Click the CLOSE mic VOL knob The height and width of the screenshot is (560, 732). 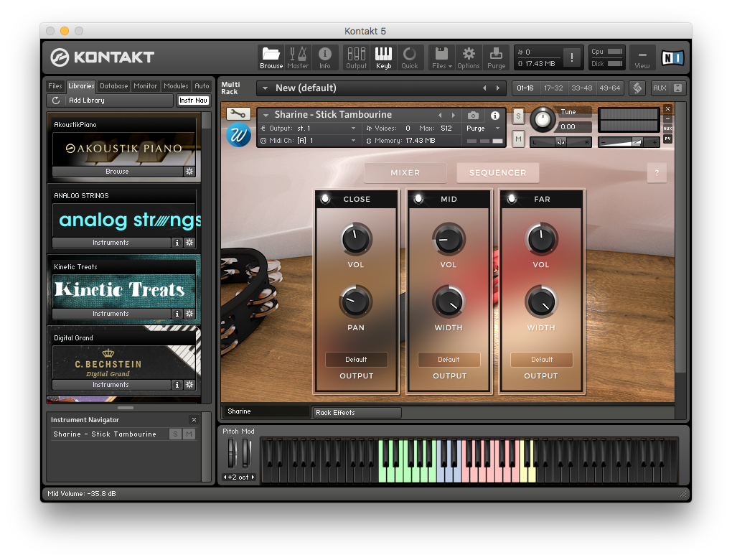[356, 240]
